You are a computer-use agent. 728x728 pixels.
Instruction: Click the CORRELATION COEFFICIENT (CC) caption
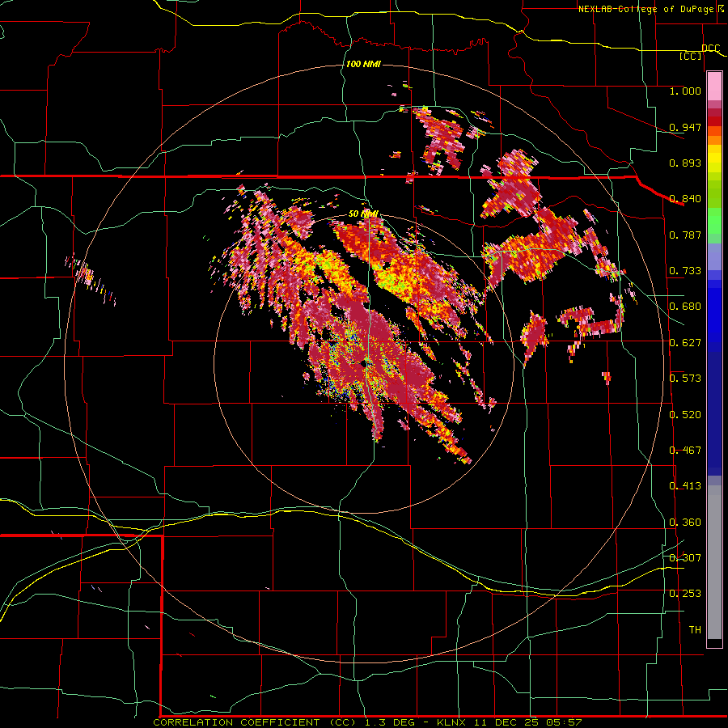point(255,722)
